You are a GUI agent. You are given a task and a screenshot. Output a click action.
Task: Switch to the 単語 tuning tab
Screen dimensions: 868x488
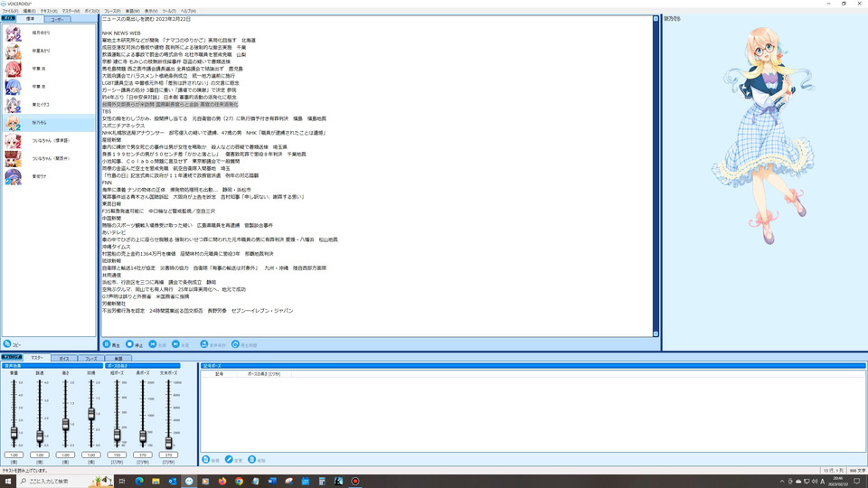[118, 359]
